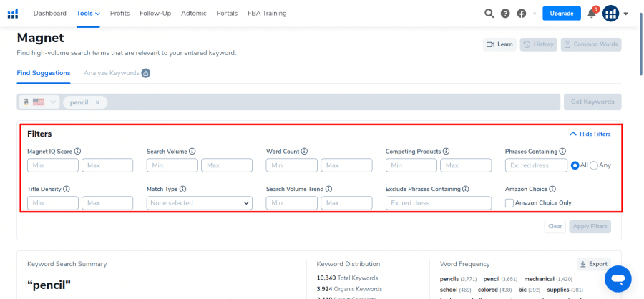Click Word Count Max field
The width and height of the screenshot is (644, 299).
click(346, 165)
